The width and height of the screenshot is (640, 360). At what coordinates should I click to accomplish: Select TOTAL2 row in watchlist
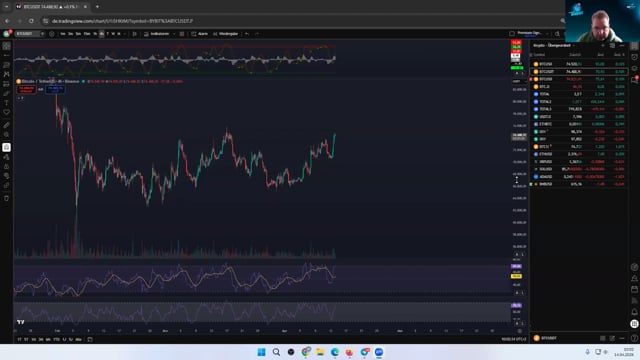coord(579,102)
